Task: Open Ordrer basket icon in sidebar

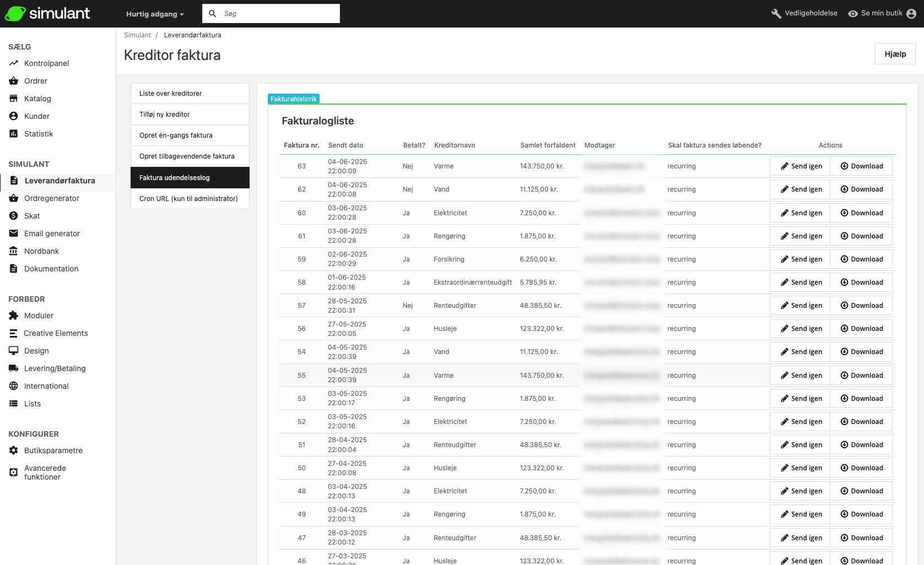Action: (14, 81)
